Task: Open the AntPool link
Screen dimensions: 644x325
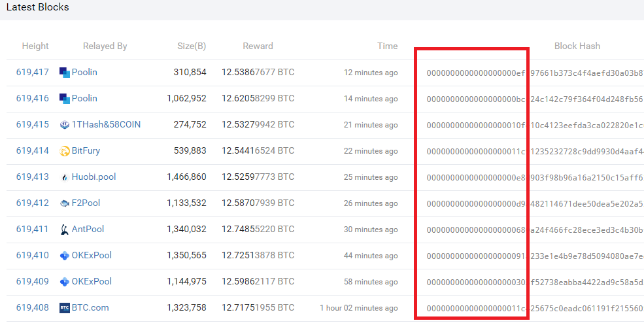Action: point(88,229)
